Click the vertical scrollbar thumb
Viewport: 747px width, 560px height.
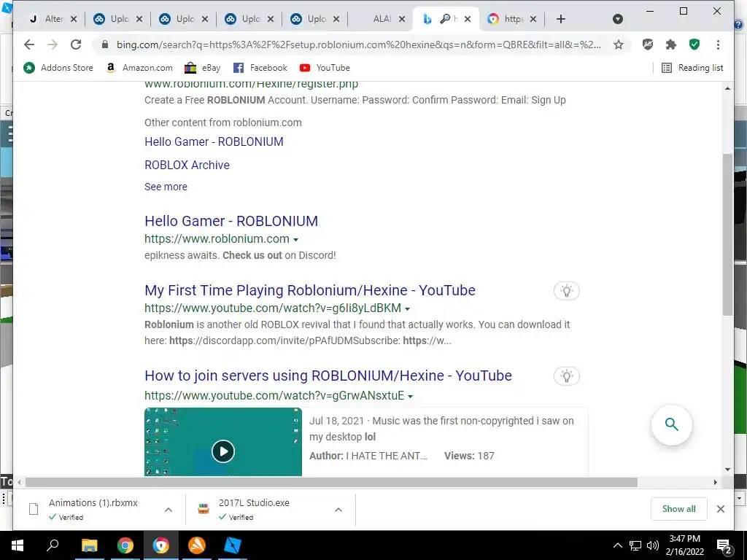point(727,234)
